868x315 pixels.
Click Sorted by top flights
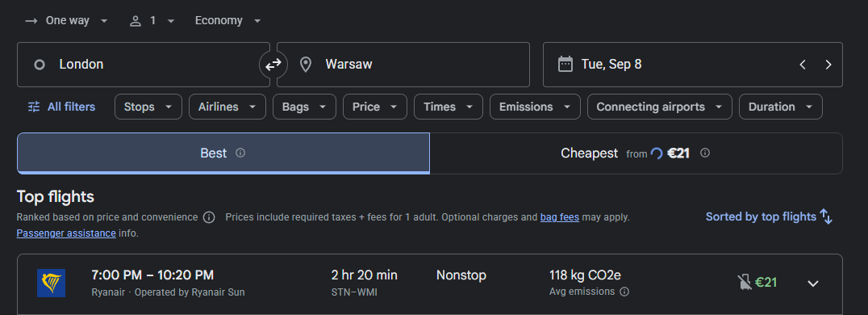pyautogui.click(x=770, y=216)
